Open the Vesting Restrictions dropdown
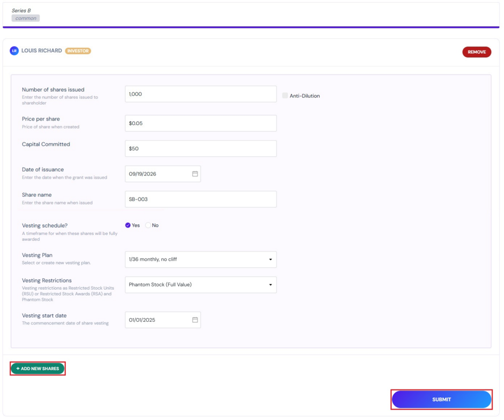This screenshot has height=420, width=504. [x=201, y=285]
